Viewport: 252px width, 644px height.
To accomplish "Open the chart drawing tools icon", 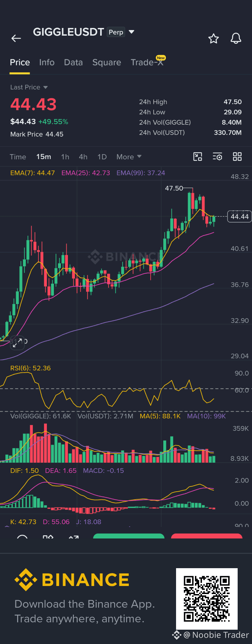I will pyautogui.click(x=198, y=157).
